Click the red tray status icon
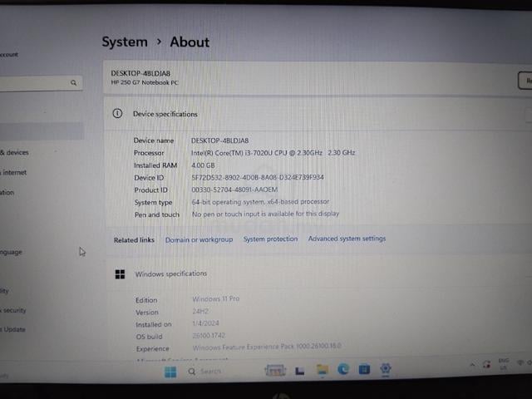 [x=486, y=364]
